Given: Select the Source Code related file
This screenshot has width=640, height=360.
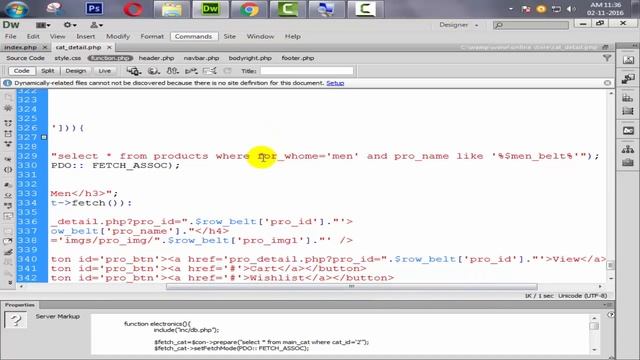Looking at the screenshot, I should click(25, 58).
